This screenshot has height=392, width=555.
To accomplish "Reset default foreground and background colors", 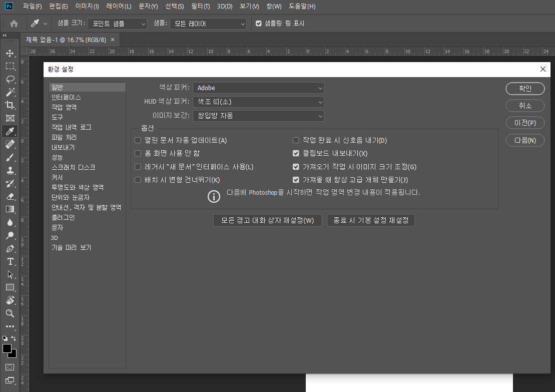I will click(5, 338).
